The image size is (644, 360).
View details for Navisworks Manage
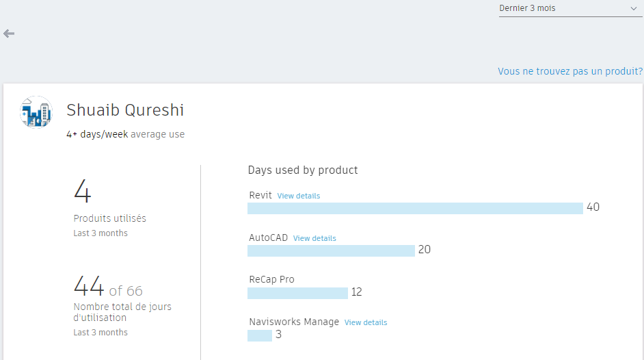click(x=366, y=322)
